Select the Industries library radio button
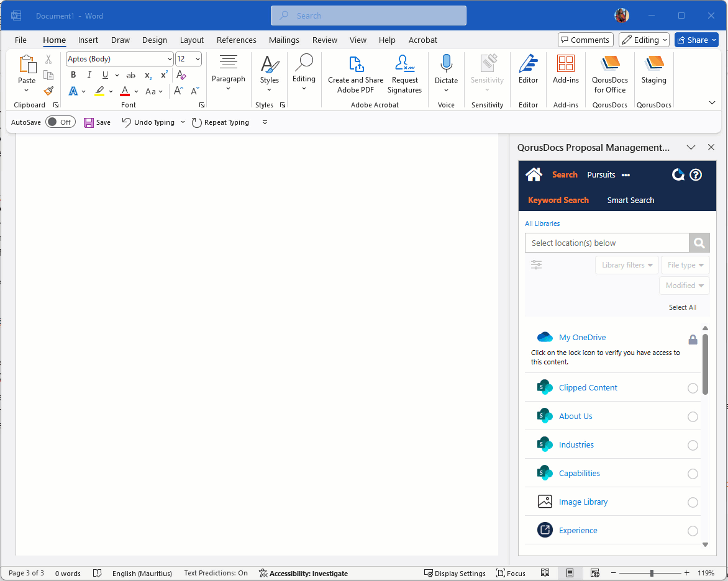This screenshot has height=581, width=728. point(693,445)
